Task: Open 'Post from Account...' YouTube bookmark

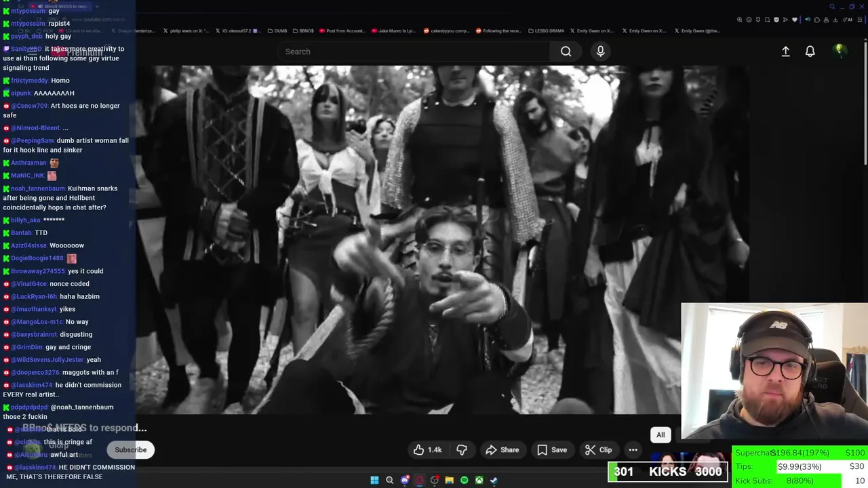Action: click(x=342, y=30)
